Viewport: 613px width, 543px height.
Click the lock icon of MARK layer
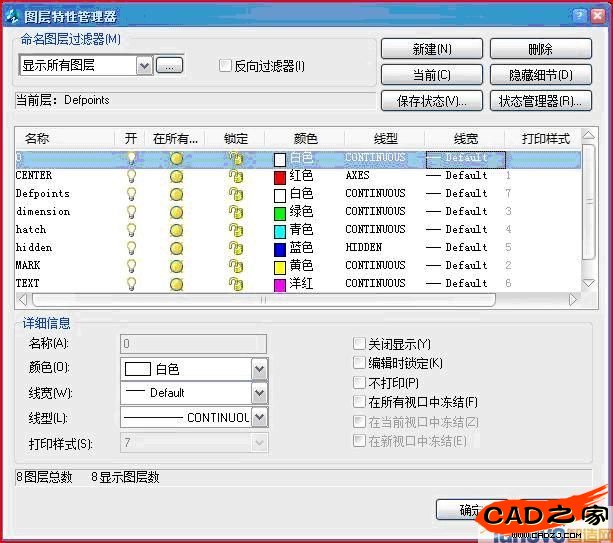coord(236,266)
